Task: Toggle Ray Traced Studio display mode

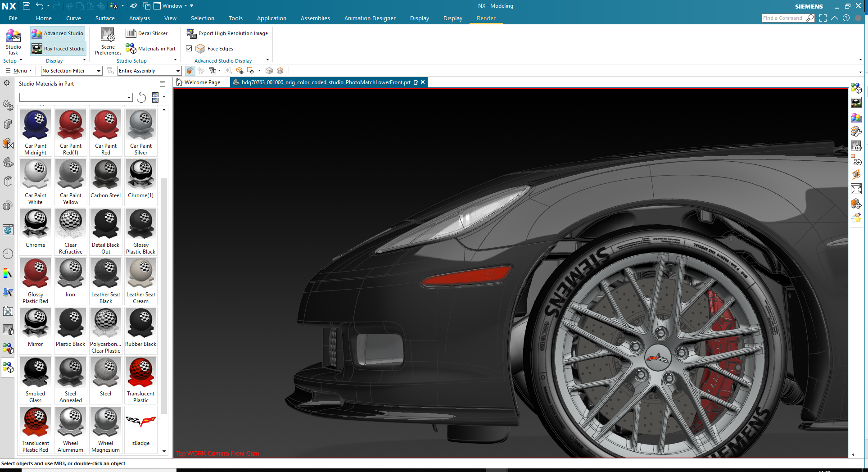Action: point(58,49)
